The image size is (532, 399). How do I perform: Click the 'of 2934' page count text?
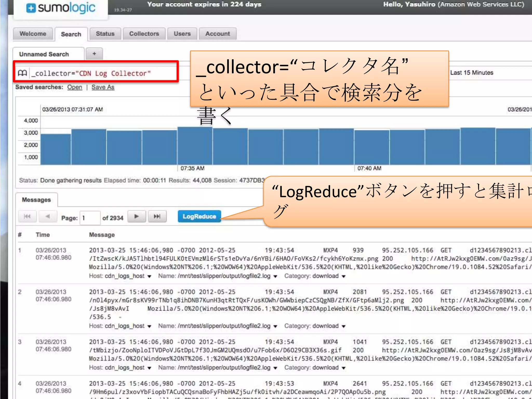point(113,218)
